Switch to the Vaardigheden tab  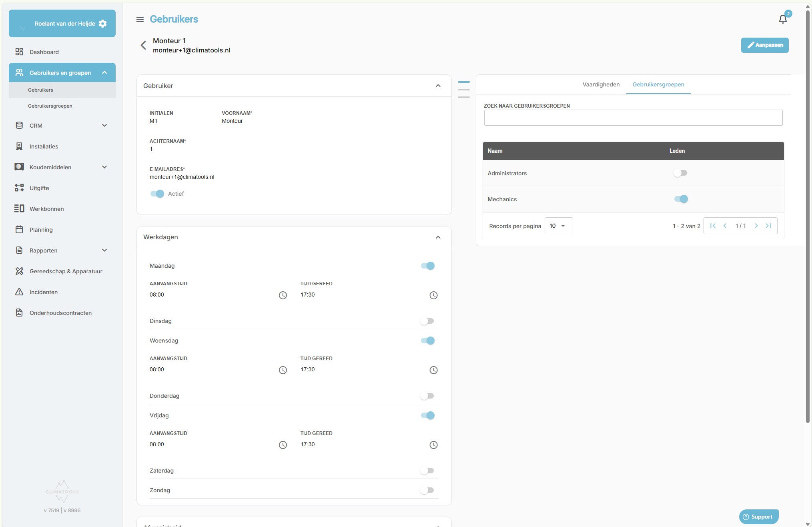click(x=601, y=84)
